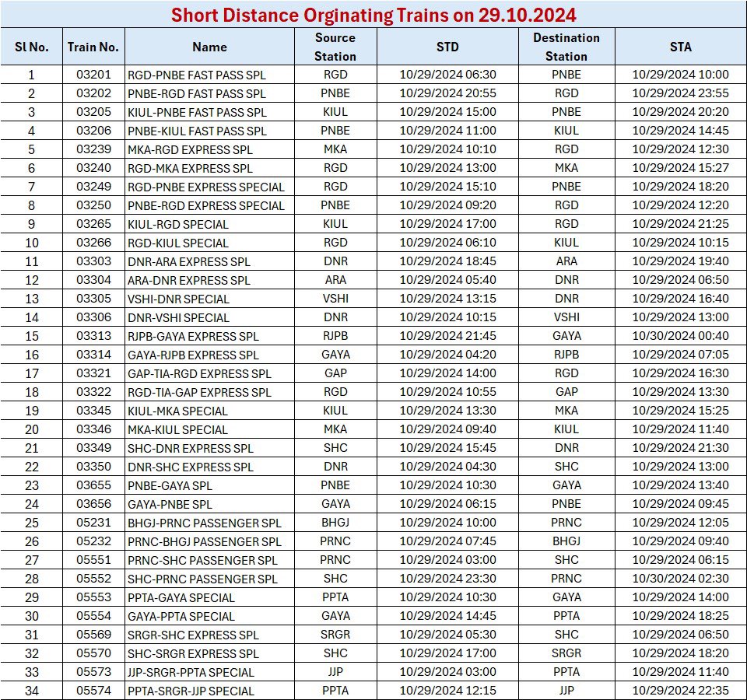The image size is (747, 700).
Task: Click the STD cell '10/29/2024 20:55'
Action: coord(447,93)
